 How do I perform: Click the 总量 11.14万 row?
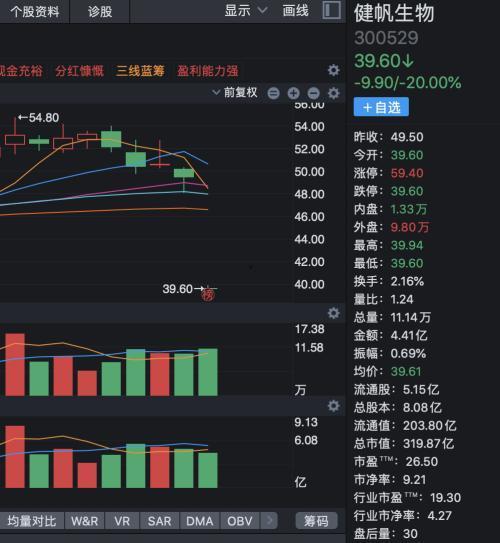pyautogui.click(x=392, y=317)
